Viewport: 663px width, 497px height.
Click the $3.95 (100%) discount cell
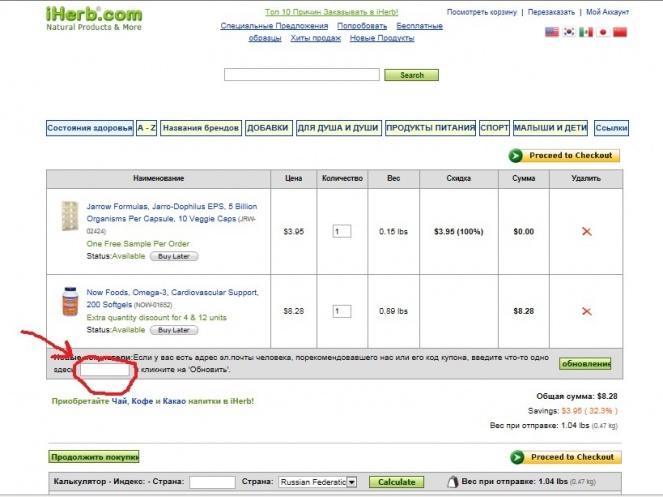458,231
